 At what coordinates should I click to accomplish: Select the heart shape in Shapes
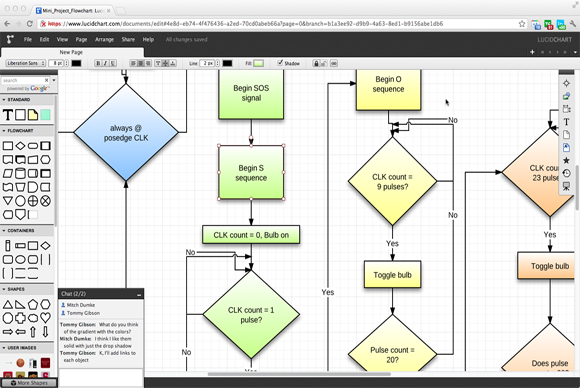[x=45, y=318]
